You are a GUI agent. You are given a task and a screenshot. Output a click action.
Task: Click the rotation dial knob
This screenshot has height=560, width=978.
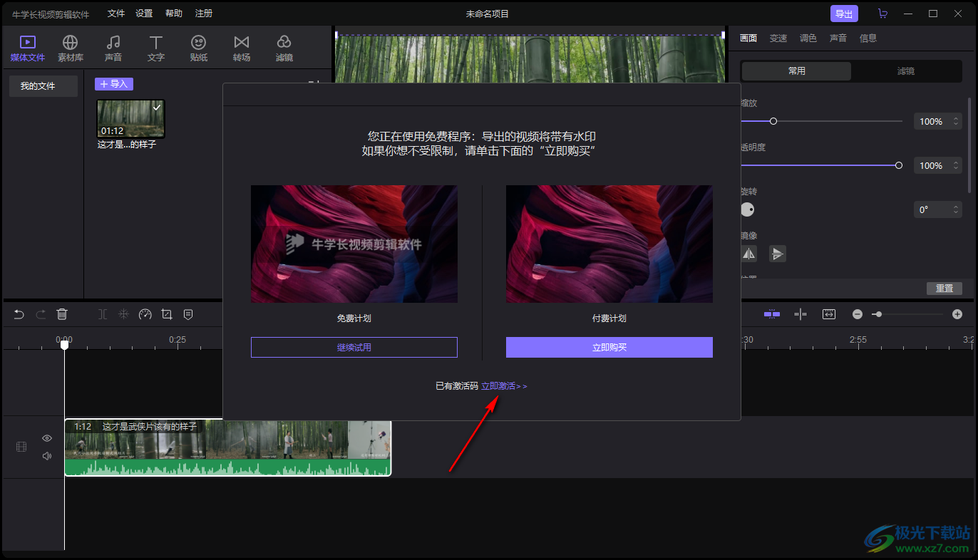(747, 209)
